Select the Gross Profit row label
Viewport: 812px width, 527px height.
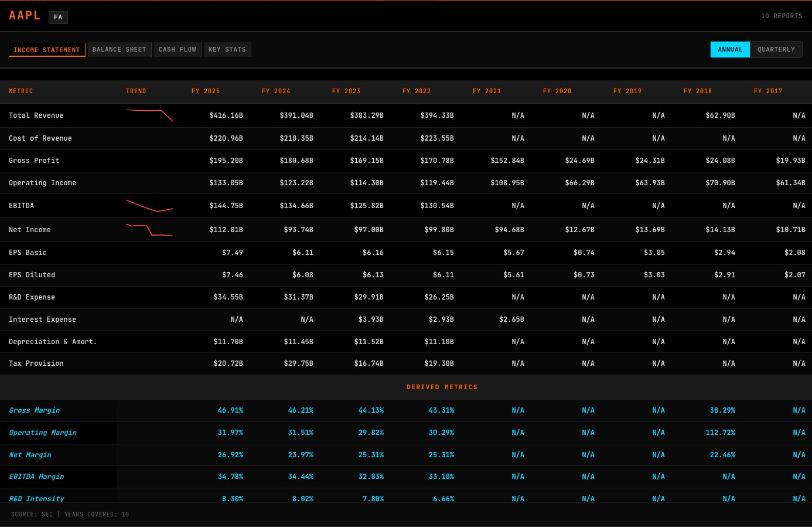(34, 161)
